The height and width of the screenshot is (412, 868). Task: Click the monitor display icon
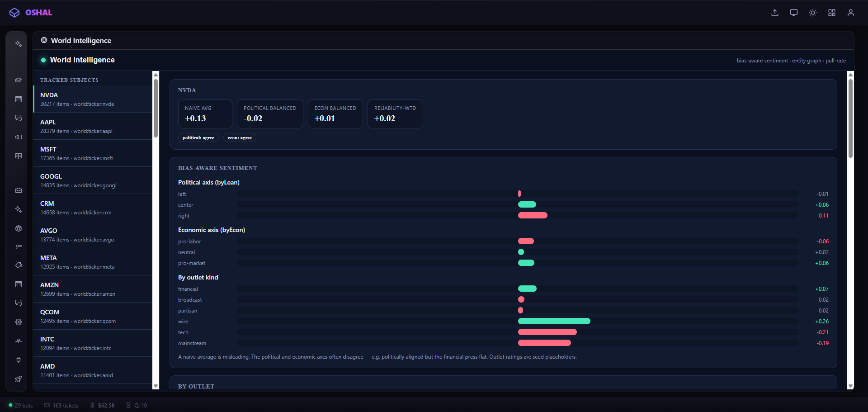click(x=794, y=13)
